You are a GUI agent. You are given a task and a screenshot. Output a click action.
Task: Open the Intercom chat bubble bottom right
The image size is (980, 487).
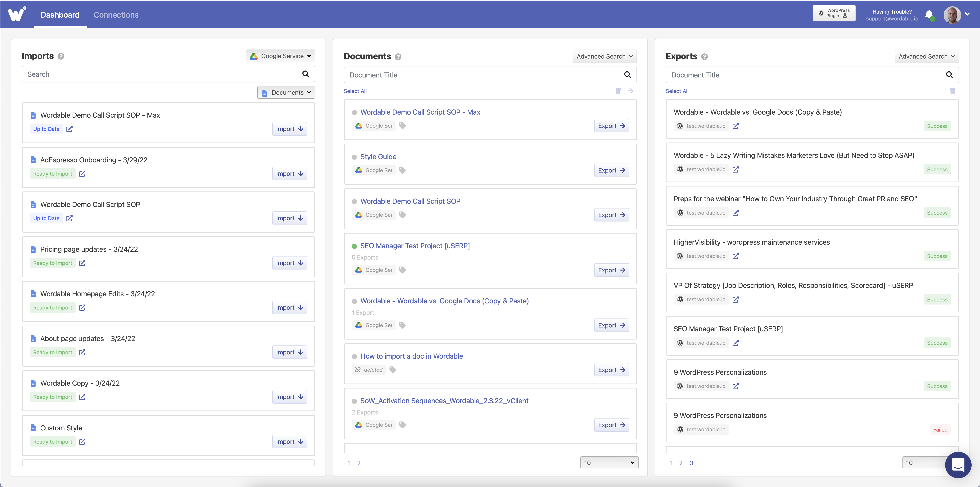click(x=958, y=465)
